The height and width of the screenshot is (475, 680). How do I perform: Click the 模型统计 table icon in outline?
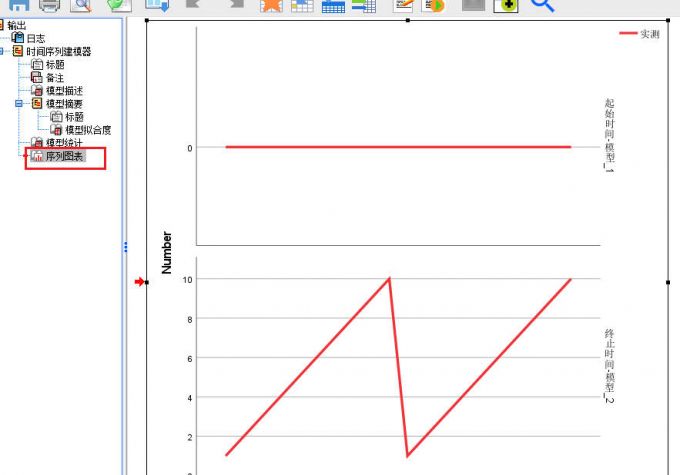pos(37,142)
